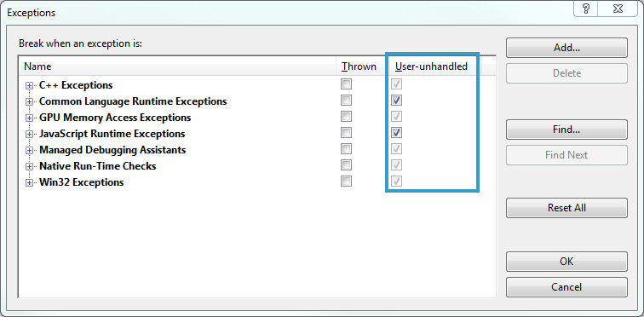The image size is (644, 317).
Task: Expand GPU Memory Access Exceptions node
Action: pyautogui.click(x=29, y=118)
